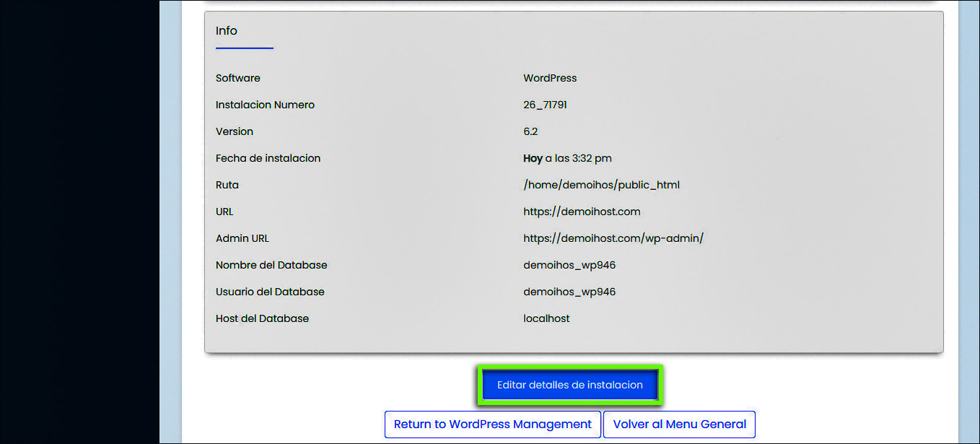Image resolution: width=980 pixels, height=444 pixels.
Task: Click the Host del Database label
Action: [x=262, y=318]
